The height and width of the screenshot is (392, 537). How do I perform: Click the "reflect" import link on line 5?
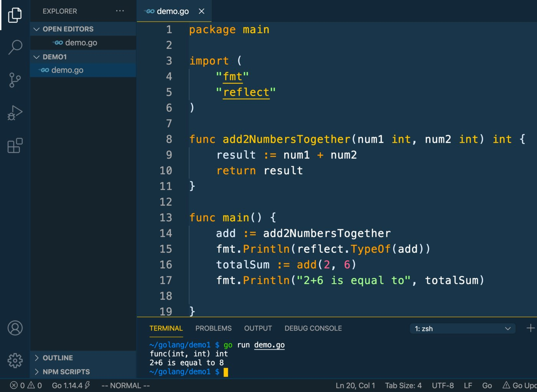coord(246,92)
